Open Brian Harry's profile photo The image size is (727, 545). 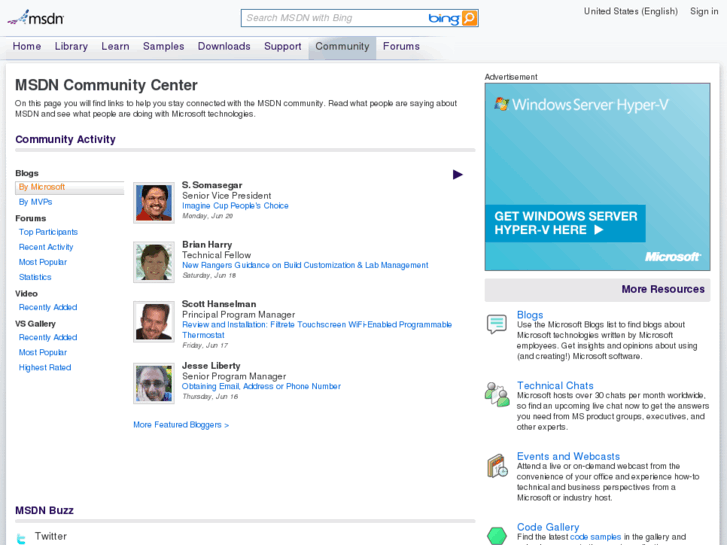(x=154, y=262)
